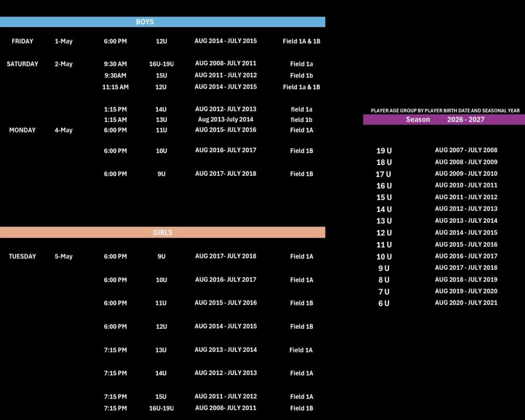Click the 5-May date cell
The height and width of the screenshot is (420, 525).
(x=64, y=257)
